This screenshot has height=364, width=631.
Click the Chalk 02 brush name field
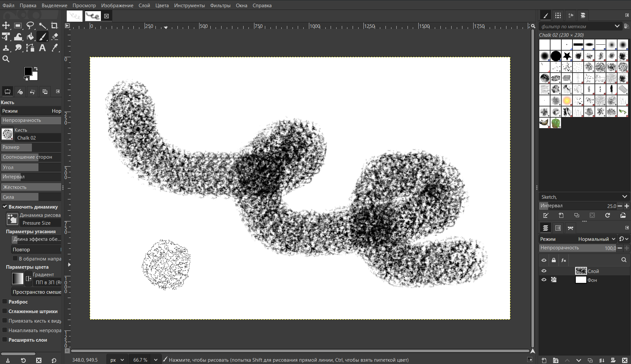click(x=38, y=138)
